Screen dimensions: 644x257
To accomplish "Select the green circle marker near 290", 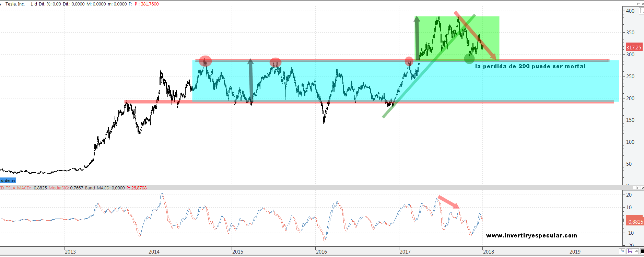I will tap(469, 59).
